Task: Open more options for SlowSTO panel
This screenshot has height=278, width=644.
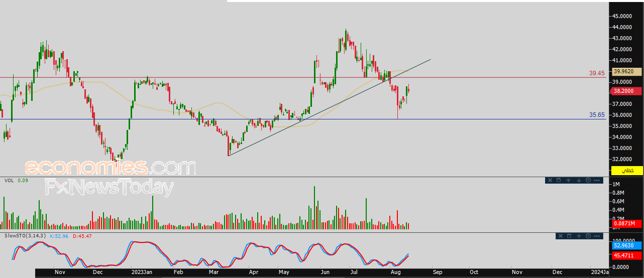Action: pos(597,236)
